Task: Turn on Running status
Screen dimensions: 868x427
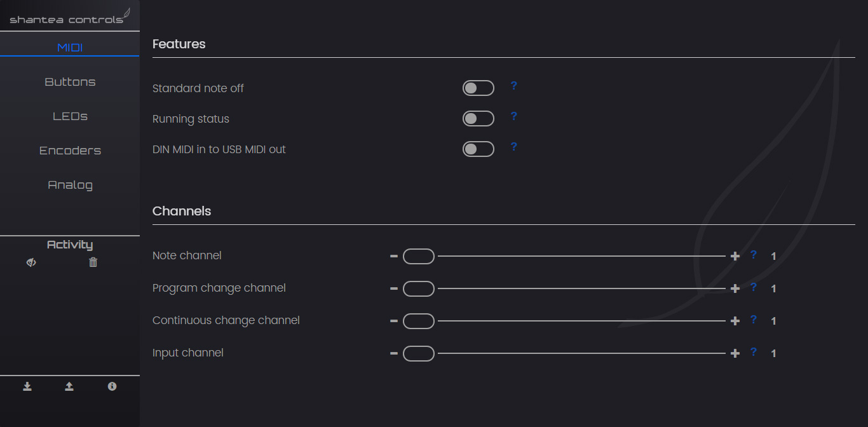Action: coord(478,118)
